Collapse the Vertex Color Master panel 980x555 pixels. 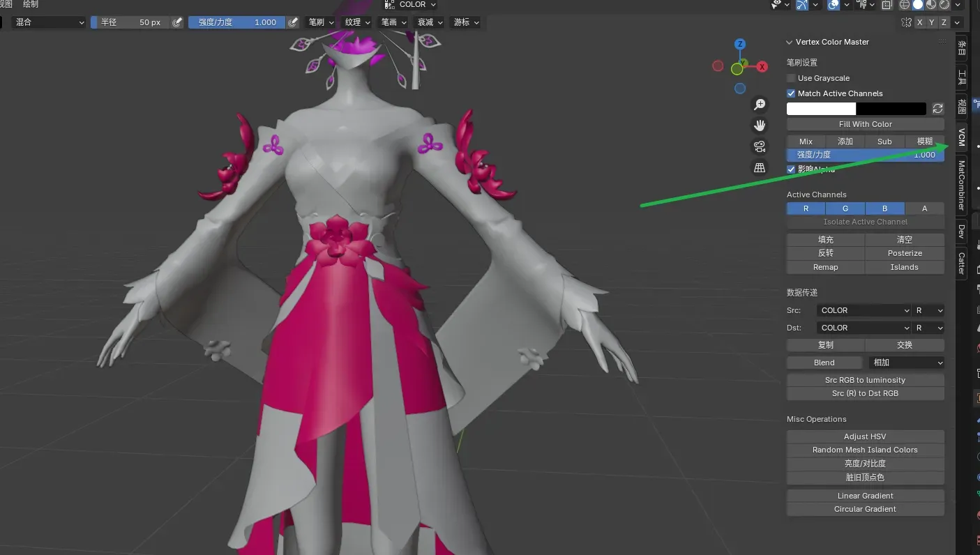pyautogui.click(x=790, y=42)
